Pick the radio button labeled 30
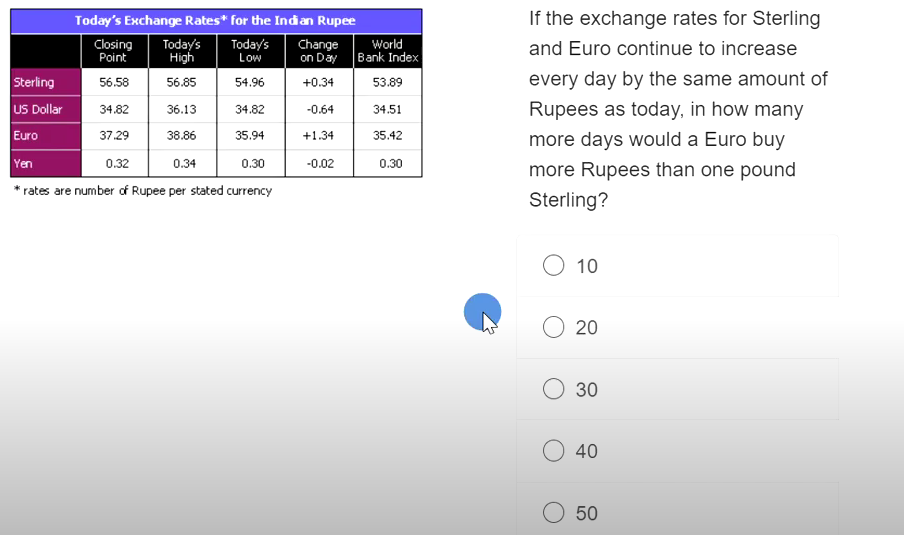 (553, 389)
